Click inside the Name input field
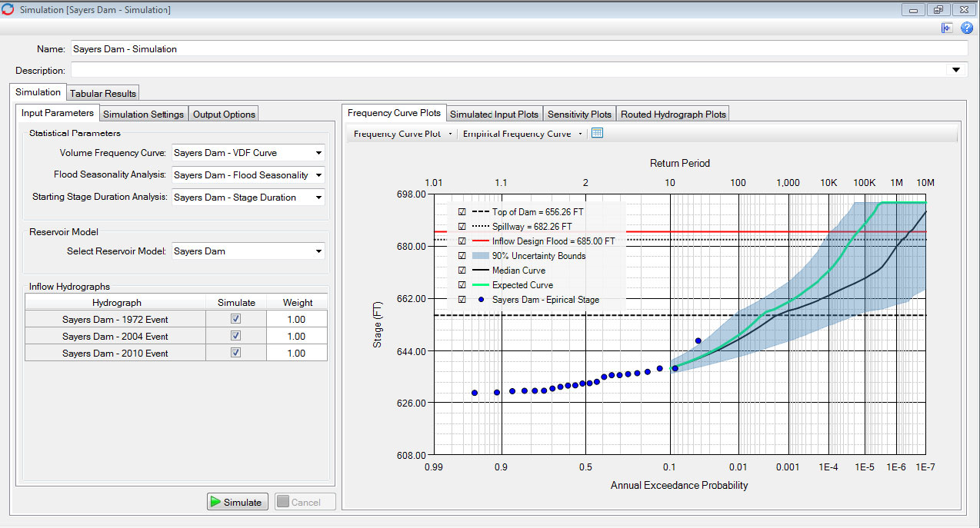Screen dimensions: 980x528 coord(308,48)
